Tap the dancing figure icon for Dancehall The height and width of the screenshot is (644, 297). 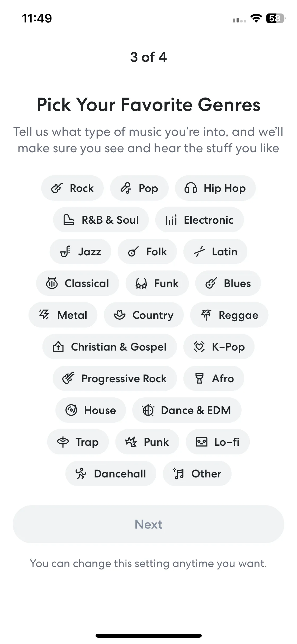[x=81, y=473]
